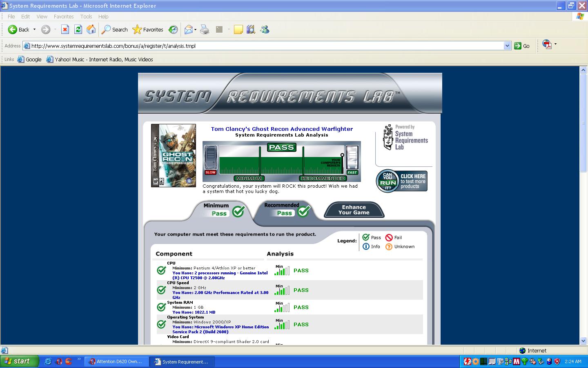Click the RECOMMENDED marker on meter

point(323,178)
